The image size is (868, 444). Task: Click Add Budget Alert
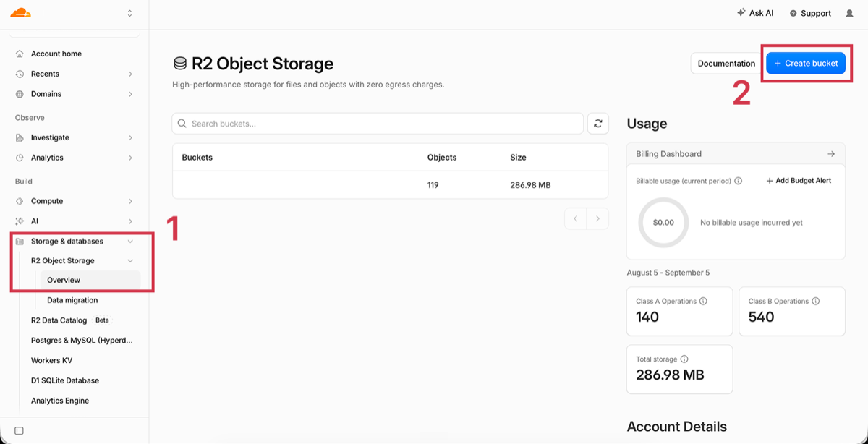pyautogui.click(x=799, y=181)
